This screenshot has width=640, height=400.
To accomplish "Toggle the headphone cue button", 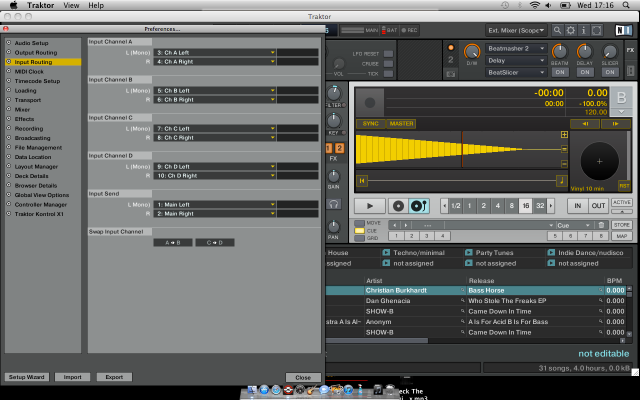I will 333,204.
